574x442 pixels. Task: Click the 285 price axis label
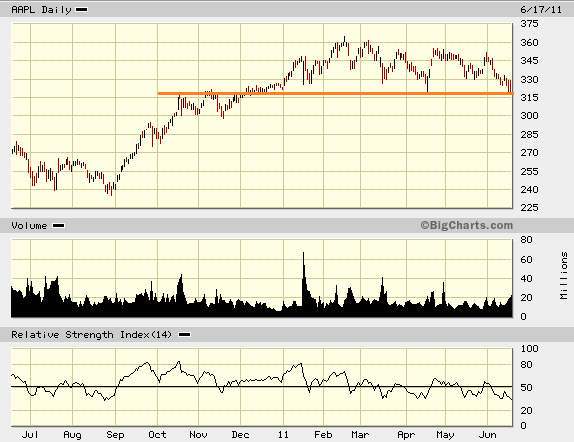(x=529, y=134)
